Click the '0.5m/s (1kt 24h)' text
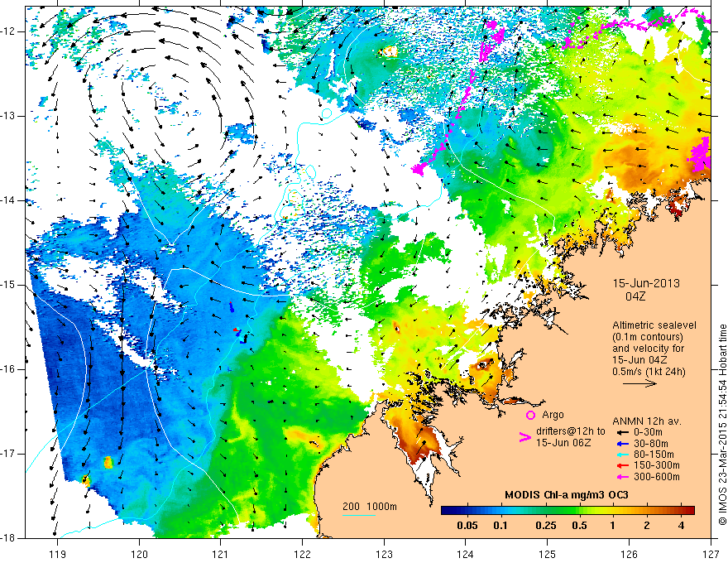Screen dimensions: 728x563 (x=649, y=372)
